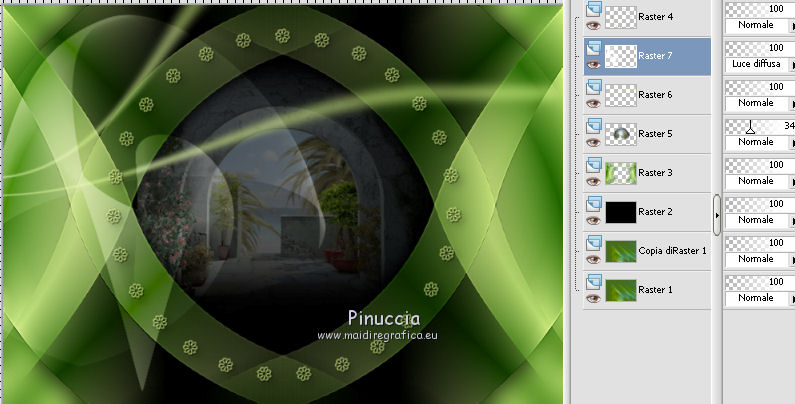This screenshot has width=795, height=404.
Task: Click the Copia diRaster 1 layer type icon
Action: 594,243
